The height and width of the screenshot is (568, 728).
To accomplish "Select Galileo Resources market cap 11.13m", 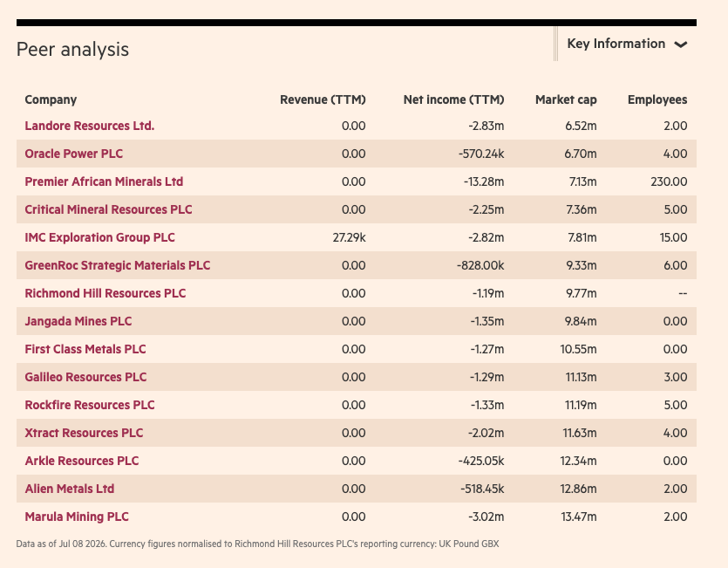I will click(581, 377).
